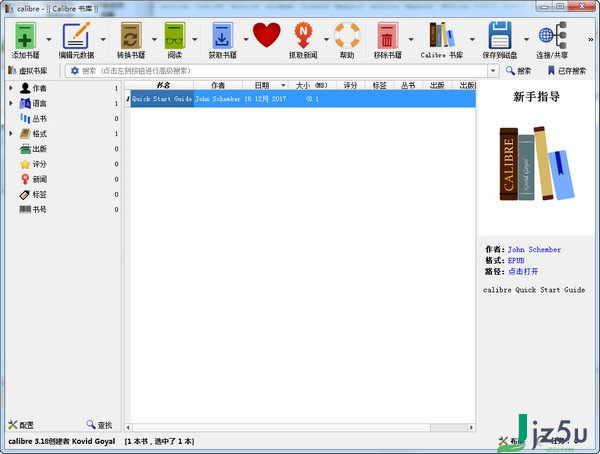Viewport: 600px width, 454px height.
Task: Click the advanced search gear icon
Action: click(75, 71)
